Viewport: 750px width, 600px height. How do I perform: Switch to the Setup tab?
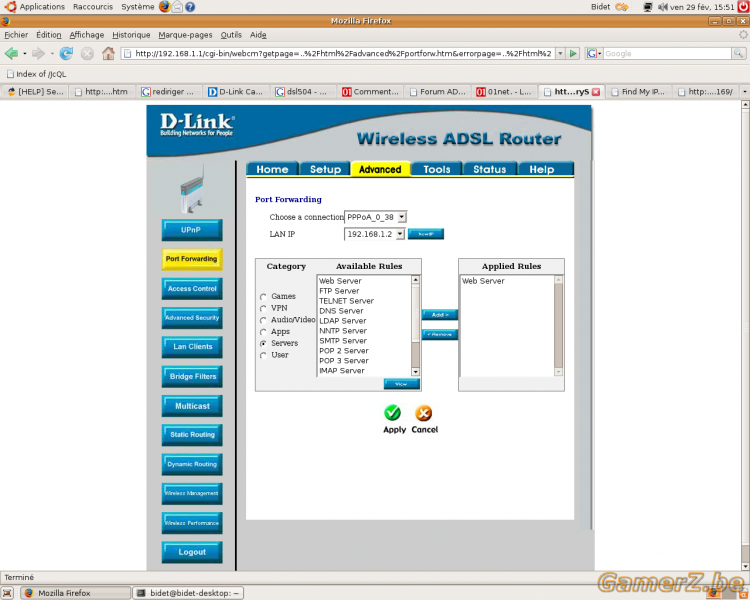325,169
